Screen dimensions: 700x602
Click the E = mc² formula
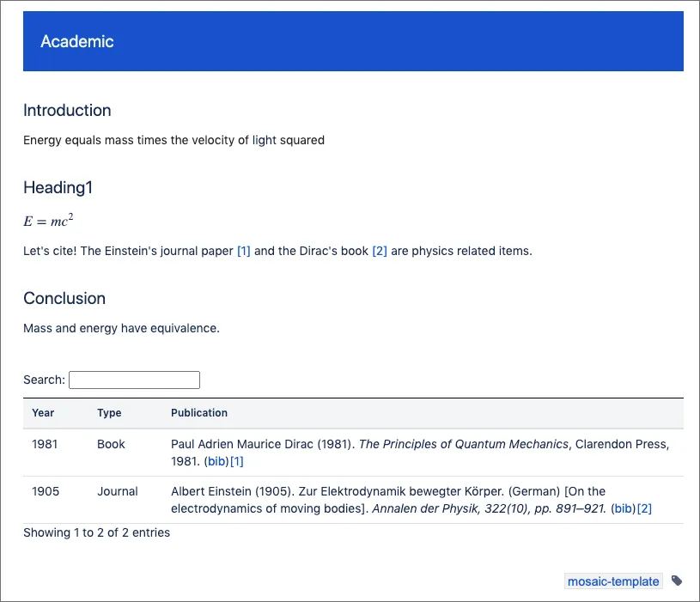click(x=48, y=220)
